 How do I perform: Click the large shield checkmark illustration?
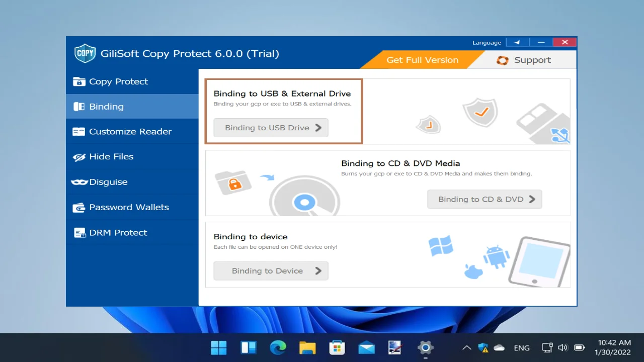(x=480, y=113)
